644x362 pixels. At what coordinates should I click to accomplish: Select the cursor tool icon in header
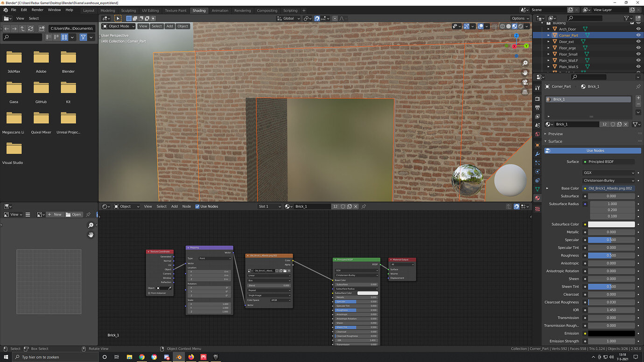pos(118,19)
